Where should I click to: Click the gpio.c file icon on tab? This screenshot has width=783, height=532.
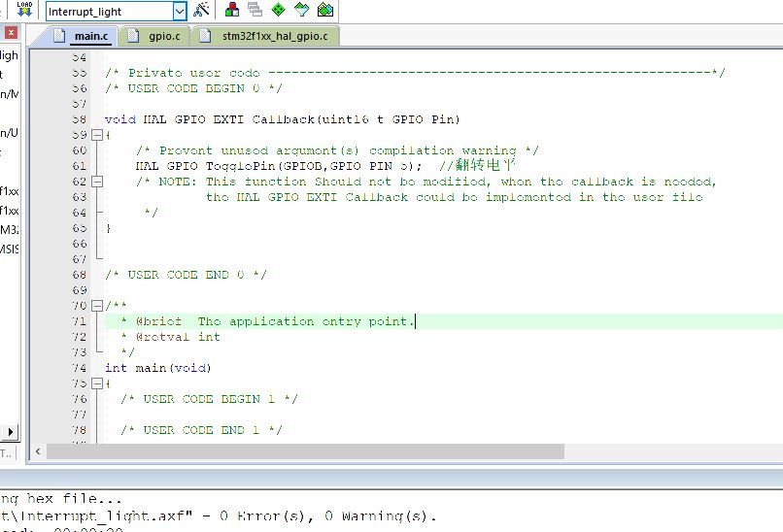(133, 35)
